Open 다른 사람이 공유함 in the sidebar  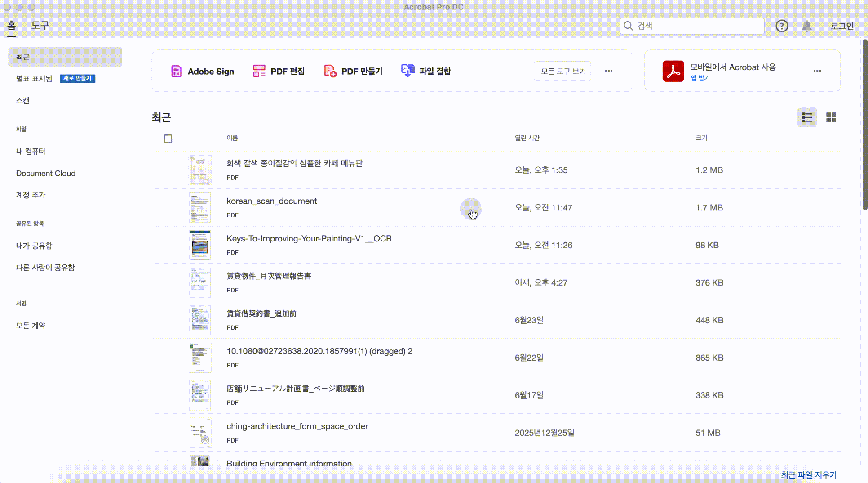(45, 268)
